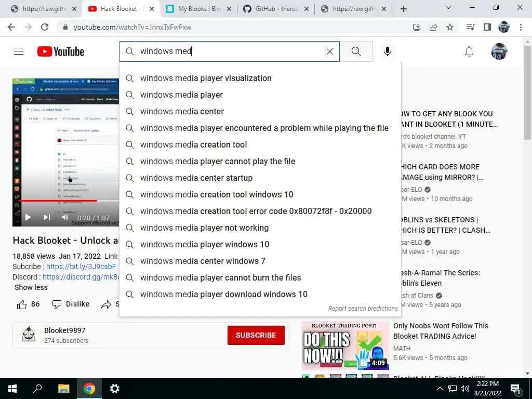Switch to the first raw.github tab

[44, 9]
